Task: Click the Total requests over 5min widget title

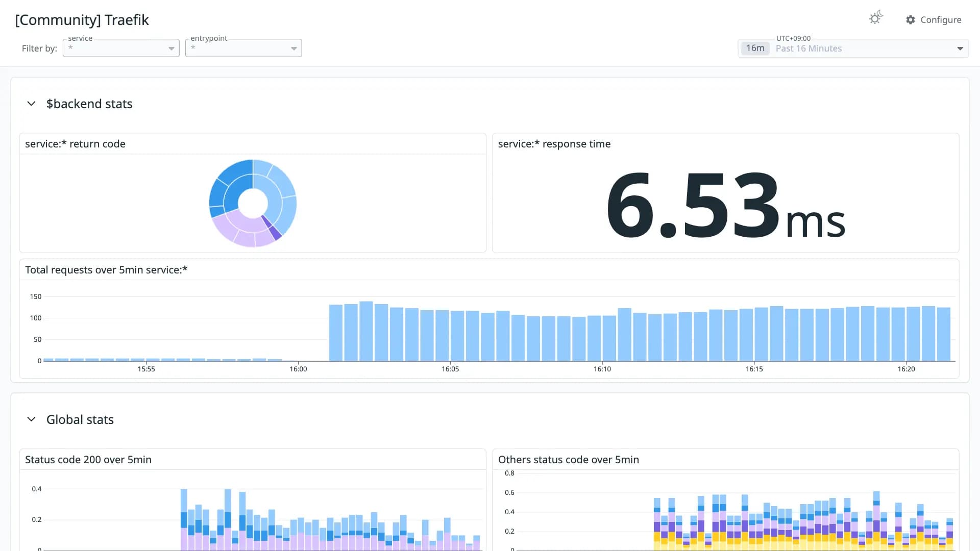Action: pyautogui.click(x=106, y=270)
